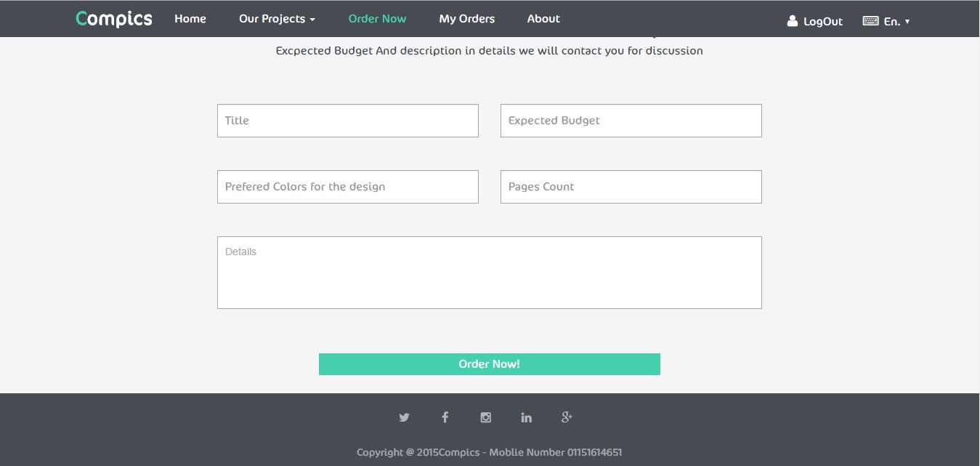Screen dimensions: 980x466
Task: Expand the Our Projects dropdown menu
Action: pyautogui.click(x=277, y=19)
